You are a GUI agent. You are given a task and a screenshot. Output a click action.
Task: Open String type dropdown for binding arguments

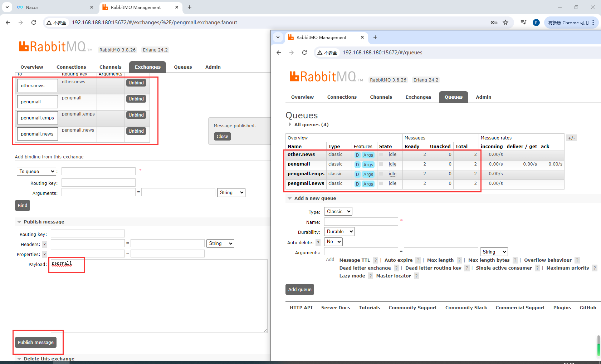tap(231, 192)
